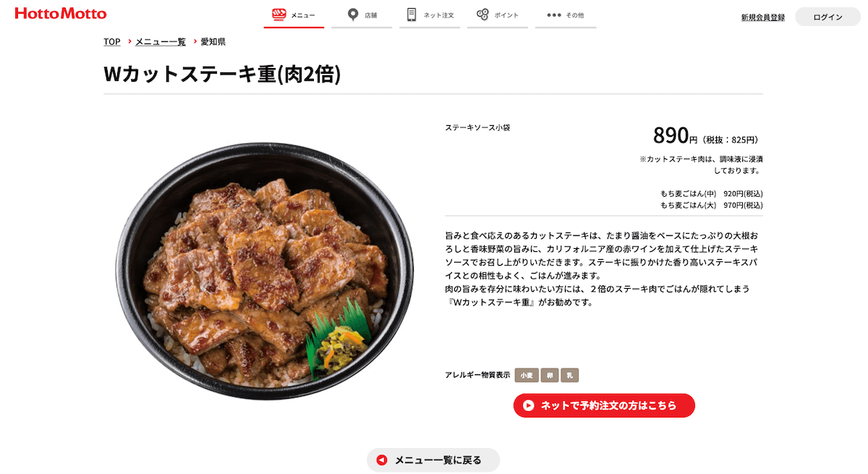Click the 小麦 allergen badge
The width and height of the screenshot is (868, 474).
pyautogui.click(x=526, y=376)
